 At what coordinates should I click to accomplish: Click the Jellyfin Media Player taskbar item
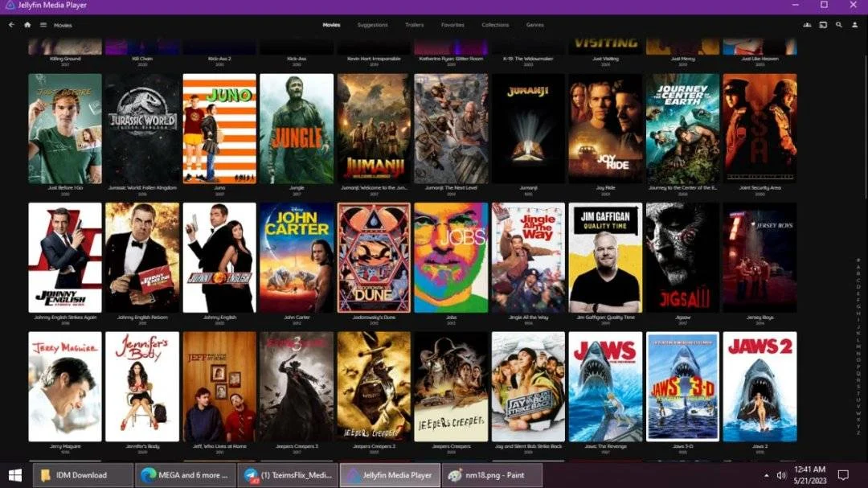pyautogui.click(x=390, y=475)
